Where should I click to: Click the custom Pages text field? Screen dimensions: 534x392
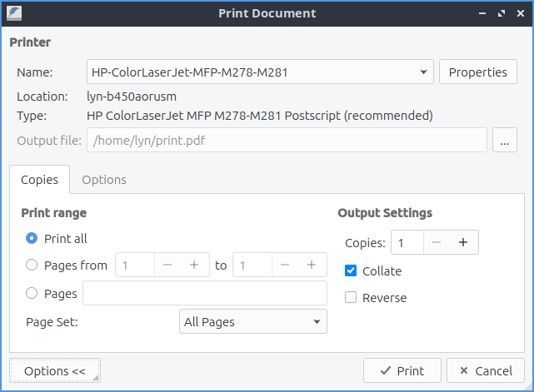[205, 293]
